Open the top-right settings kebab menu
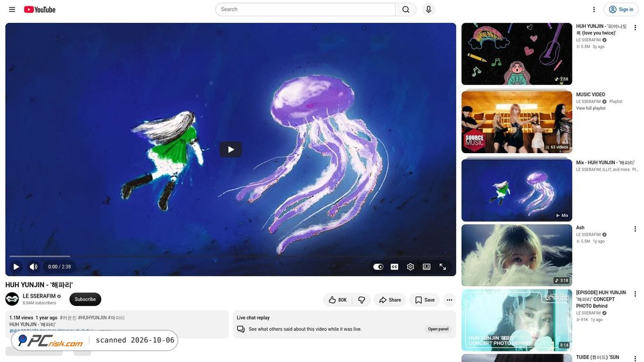Screen dimensions: 644x362 point(594,9)
